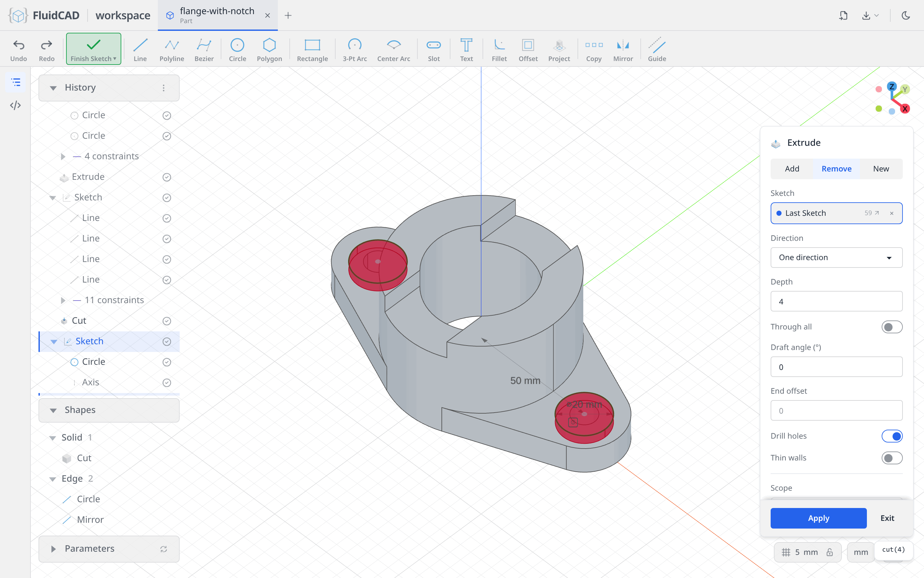The image size is (924, 578).
Task: Toggle the check on the Cut history row
Action: click(167, 321)
